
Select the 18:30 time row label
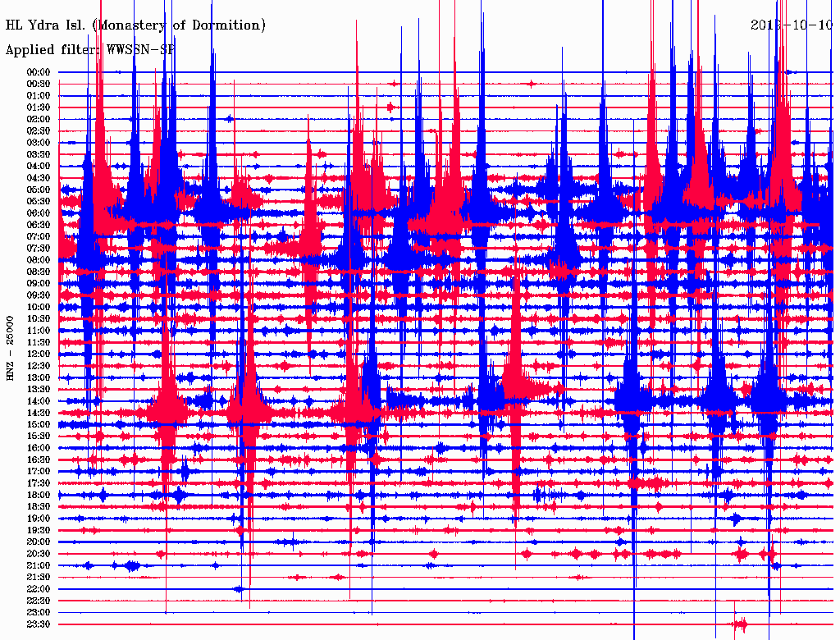point(39,507)
